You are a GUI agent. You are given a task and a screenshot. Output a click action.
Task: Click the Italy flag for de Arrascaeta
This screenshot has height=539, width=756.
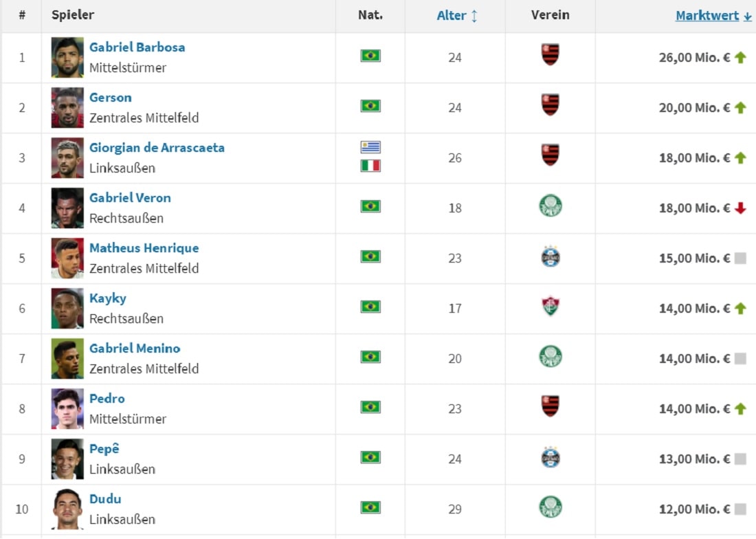tap(370, 166)
